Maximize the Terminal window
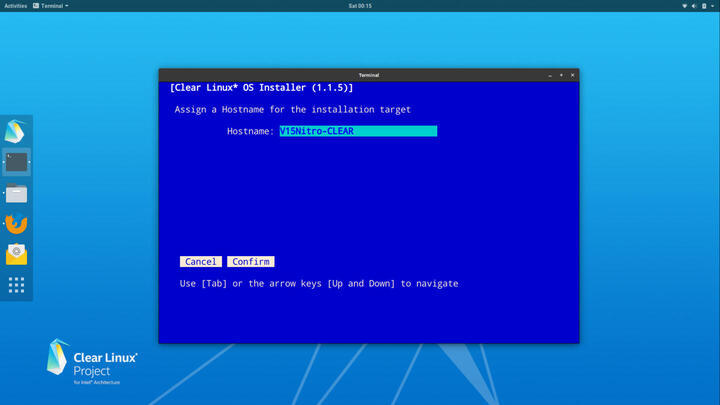The width and height of the screenshot is (720, 405). pyautogui.click(x=561, y=75)
